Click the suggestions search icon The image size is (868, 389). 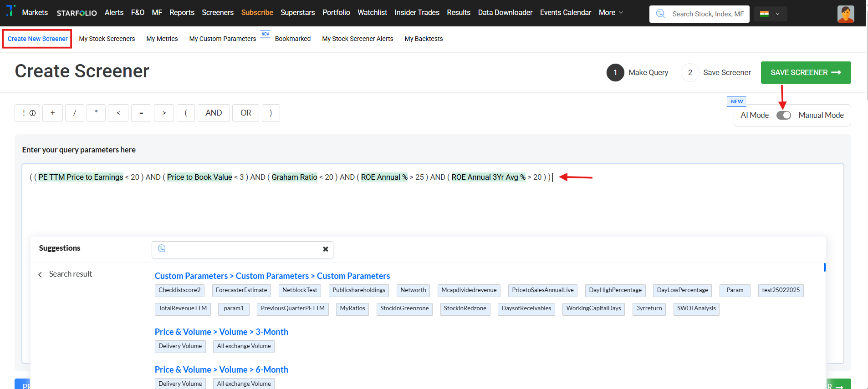click(x=162, y=248)
